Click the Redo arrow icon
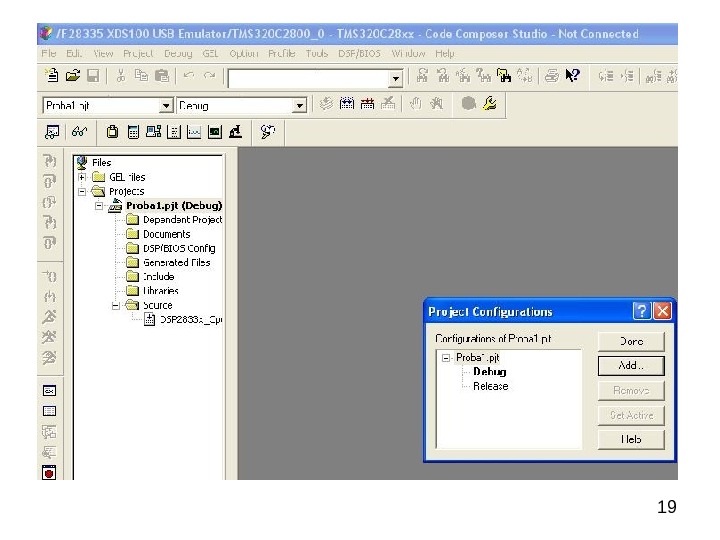 click(209, 75)
